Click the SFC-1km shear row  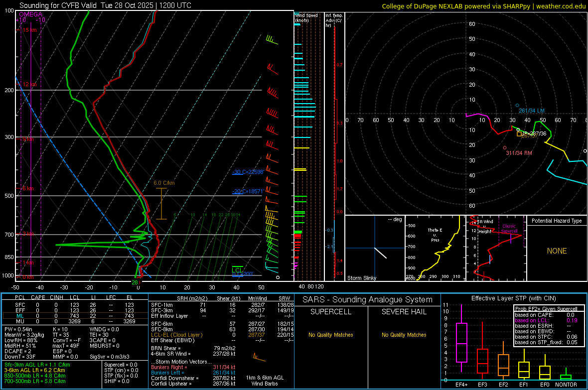[222, 305]
